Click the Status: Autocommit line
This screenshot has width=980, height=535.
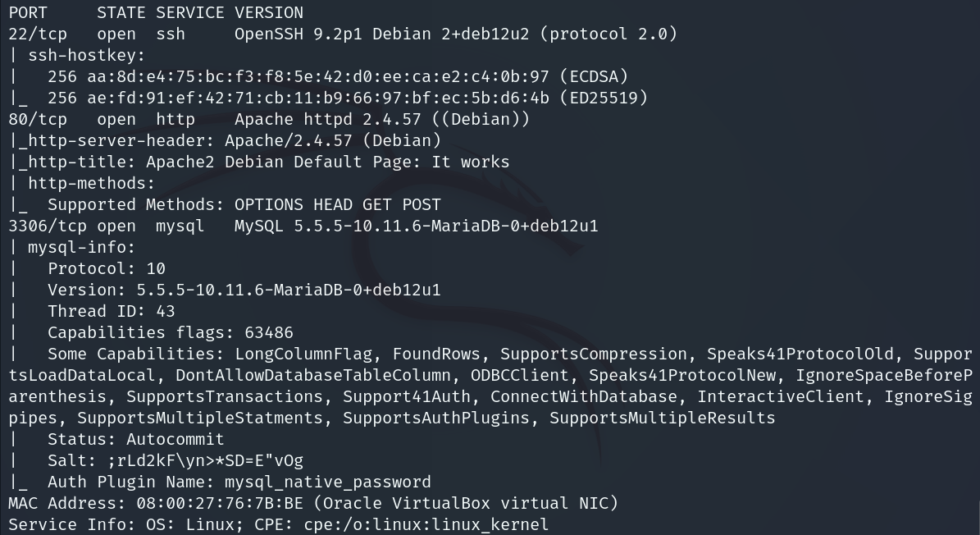click(135, 440)
